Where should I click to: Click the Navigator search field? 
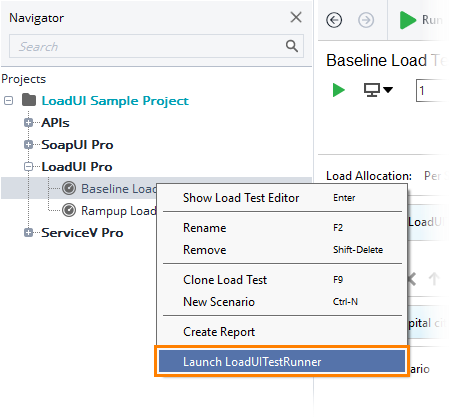coord(156,46)
